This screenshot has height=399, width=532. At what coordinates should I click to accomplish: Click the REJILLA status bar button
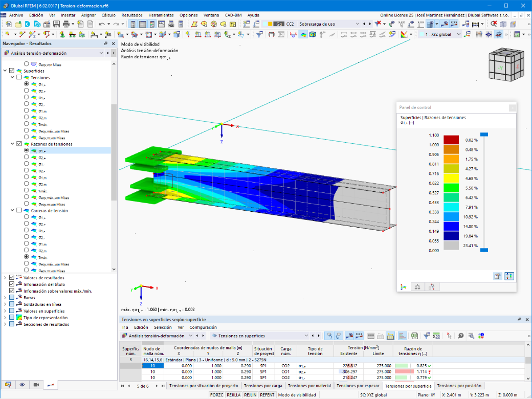coord(233,395)
